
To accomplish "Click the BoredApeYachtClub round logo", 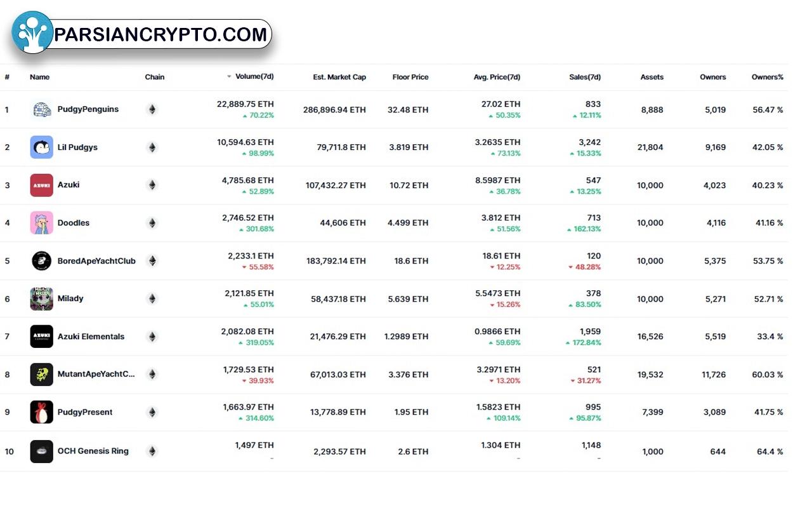I will point(42,261).
